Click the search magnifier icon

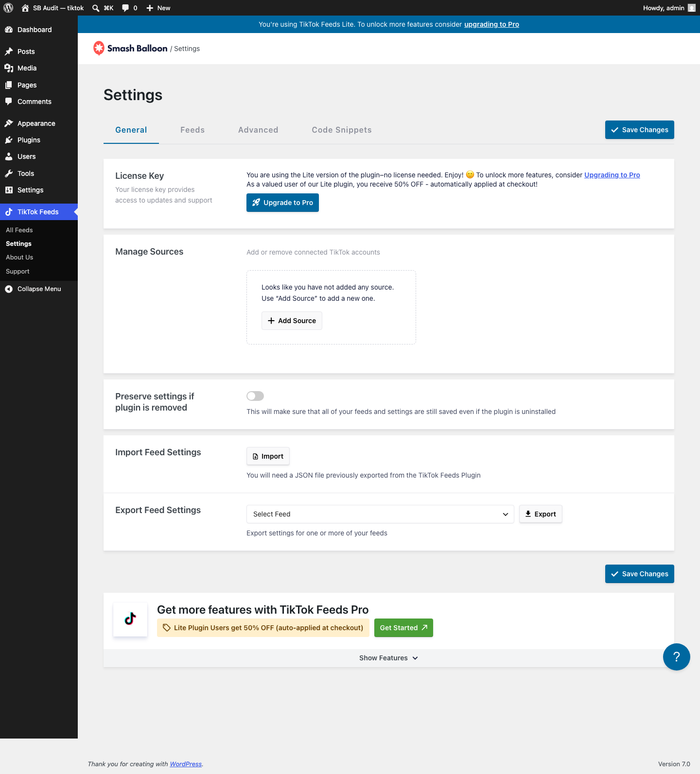coord(96,8)
